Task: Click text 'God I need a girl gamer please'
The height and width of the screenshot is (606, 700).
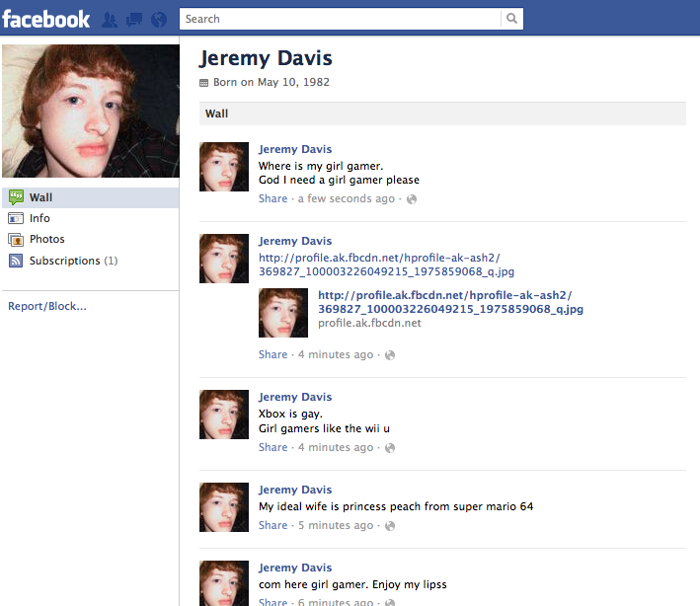Action: 339,180
